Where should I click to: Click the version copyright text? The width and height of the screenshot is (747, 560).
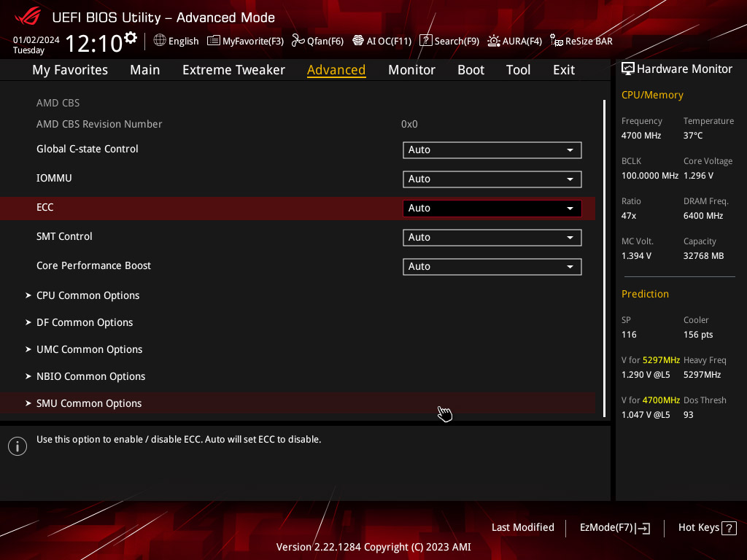373,547
